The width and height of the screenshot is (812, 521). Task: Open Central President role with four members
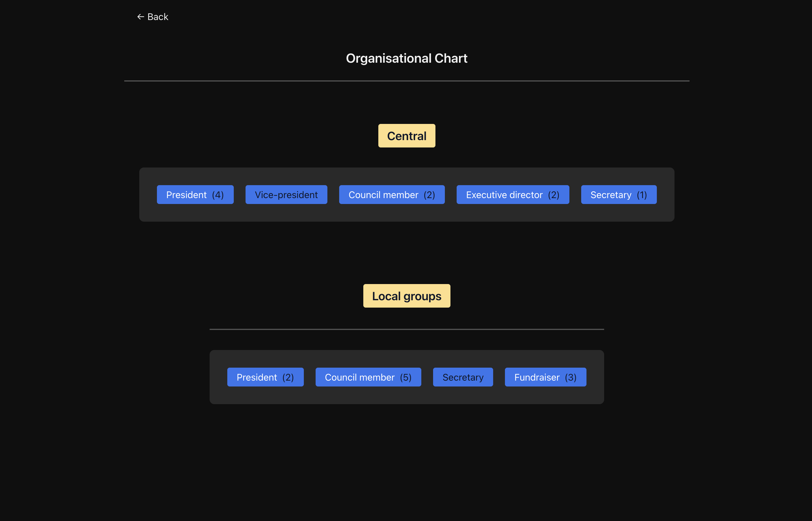pos(195,195)
